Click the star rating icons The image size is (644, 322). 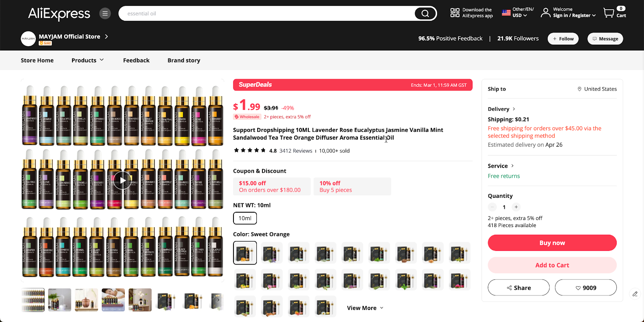tap(250, 150)
